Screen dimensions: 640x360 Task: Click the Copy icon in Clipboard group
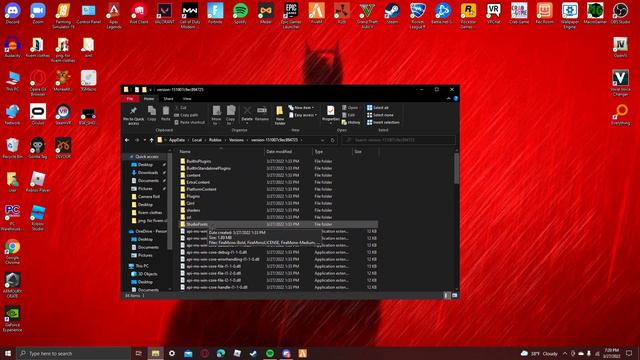coord(151,113)
